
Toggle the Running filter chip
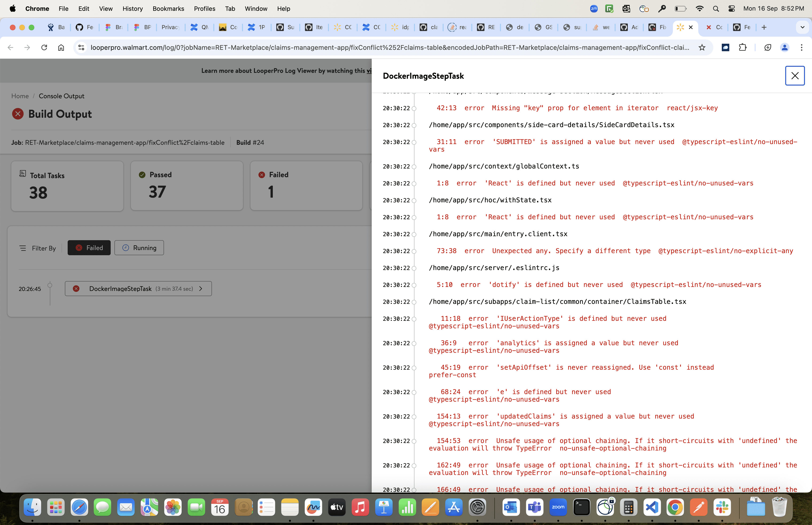coord(139,248)
